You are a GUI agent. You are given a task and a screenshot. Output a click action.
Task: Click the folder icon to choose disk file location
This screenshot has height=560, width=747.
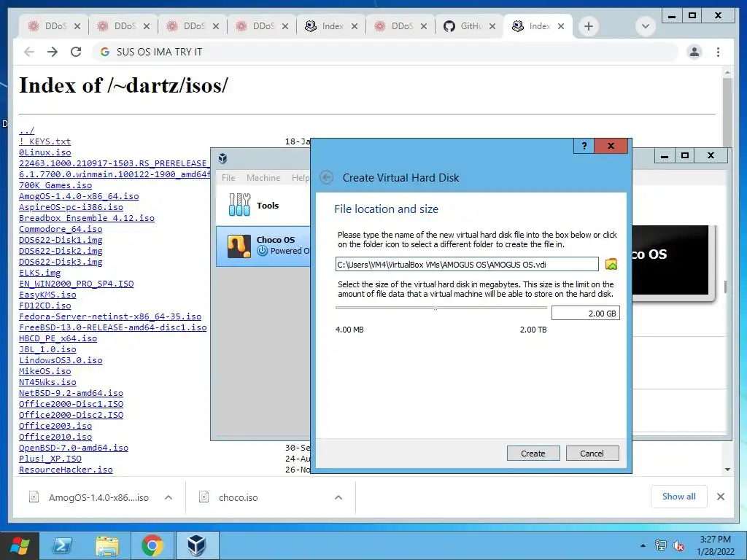click(x=611, y=264)
